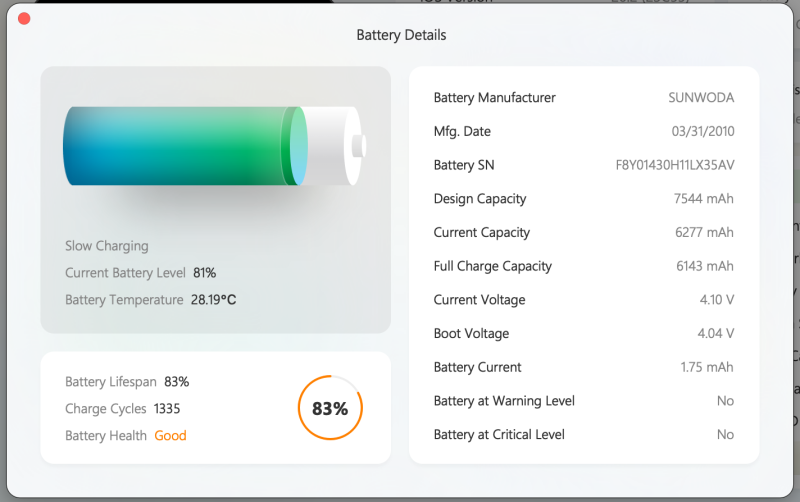800x502 pixels.
Task: Select the Mfg. Date value 03/31/2010
Action: click(x=702, y=131)
